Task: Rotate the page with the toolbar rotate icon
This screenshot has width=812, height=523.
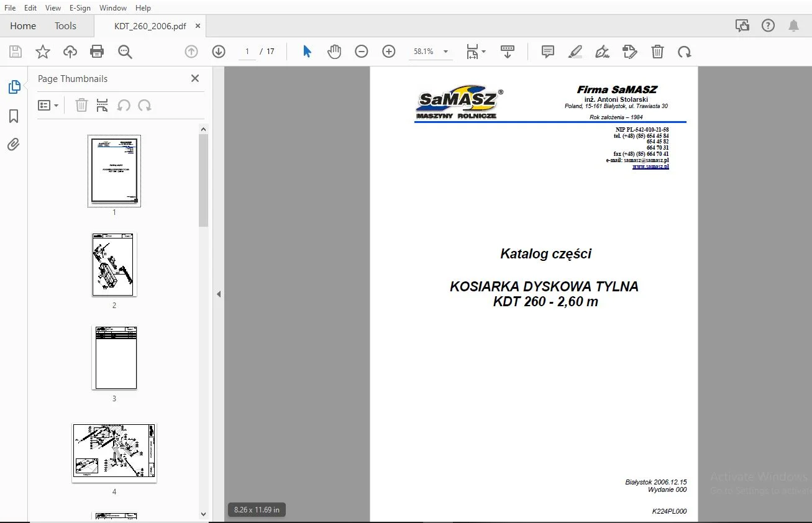Action: pos(685,52)
